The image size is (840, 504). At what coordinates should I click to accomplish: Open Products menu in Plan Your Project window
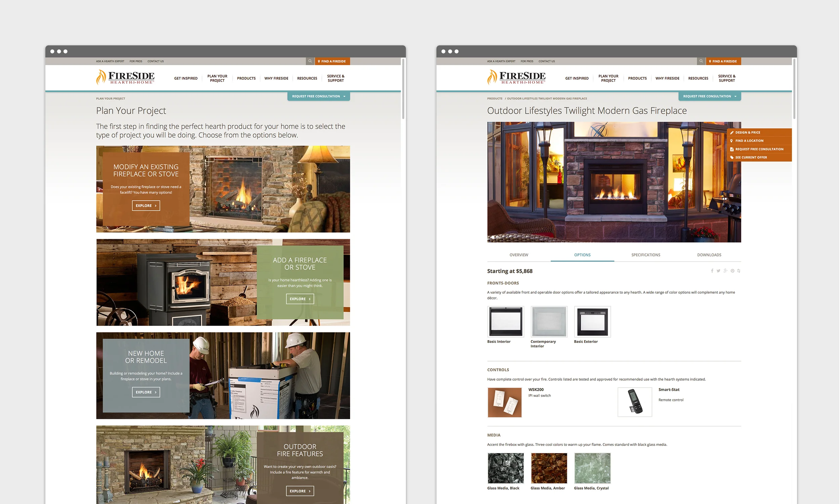click(247, 78)
